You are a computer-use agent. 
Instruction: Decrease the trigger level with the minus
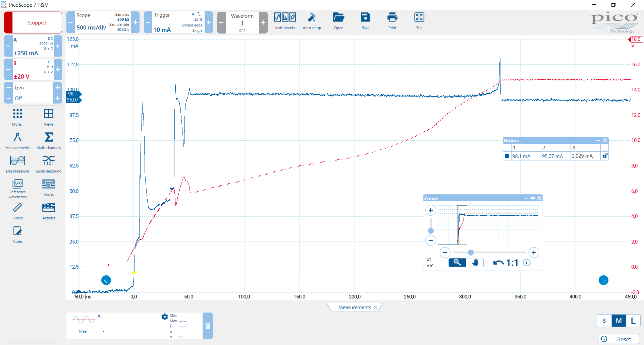point(148,22)
